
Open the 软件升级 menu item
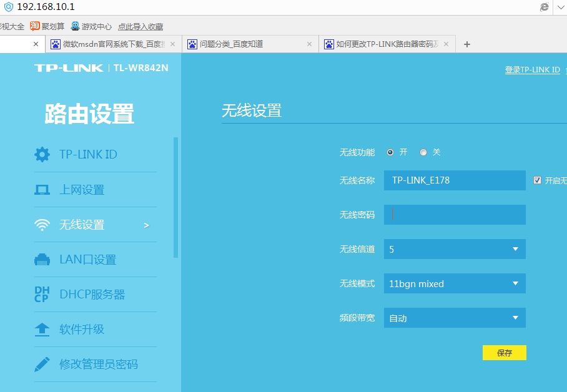96,329
